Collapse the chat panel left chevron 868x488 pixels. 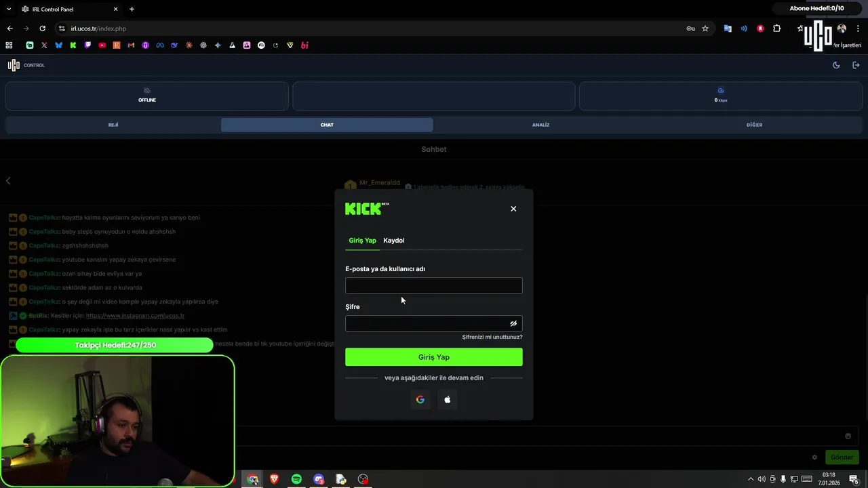tap(8, 180)
